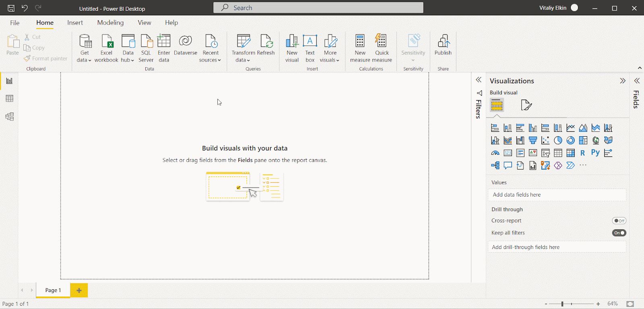Click the zoom slider handle
This screenshot has height=309, width=644.
(562, 304)
